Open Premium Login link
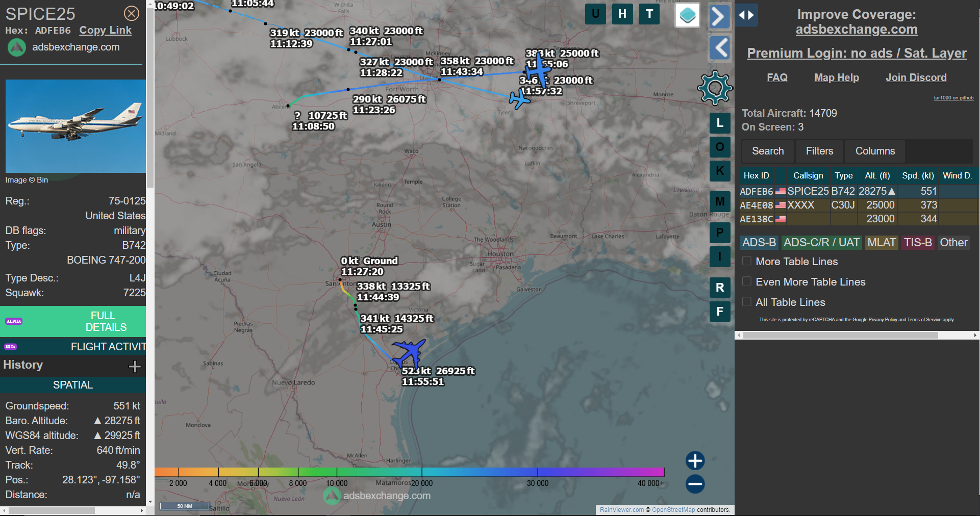Viewport: 980px width, 516px height. (857, 53)
